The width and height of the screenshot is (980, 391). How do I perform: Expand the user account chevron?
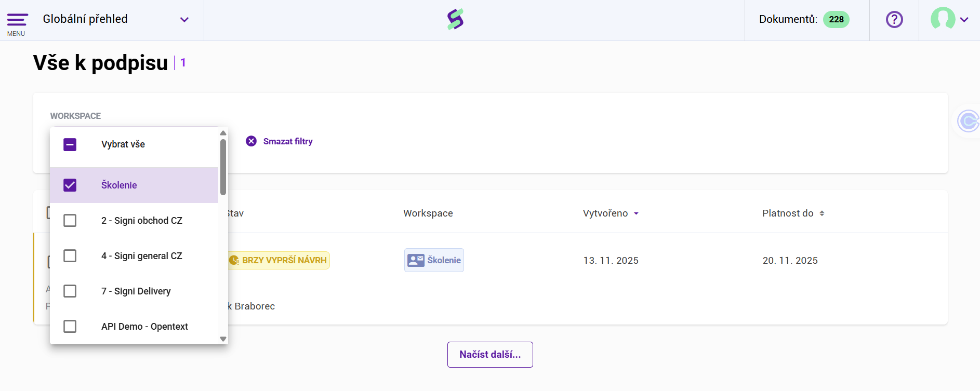click(964, 20)
